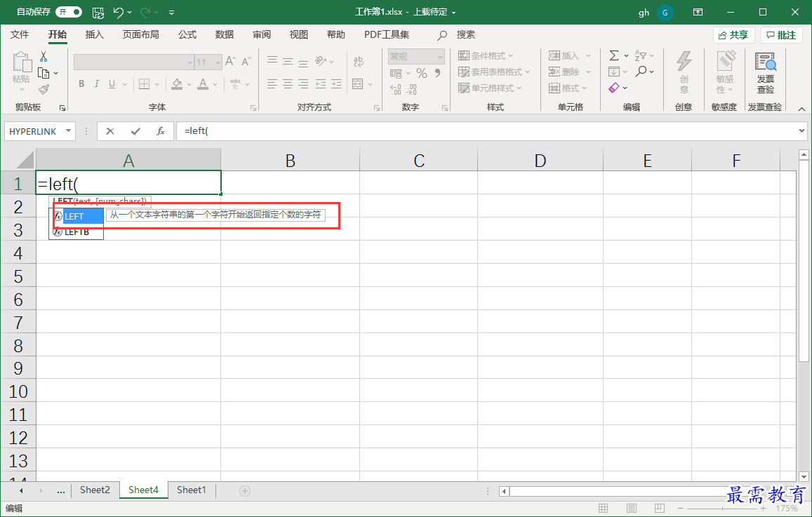
Task: Click the Page Layout view status icon
Action: (631, 508)
